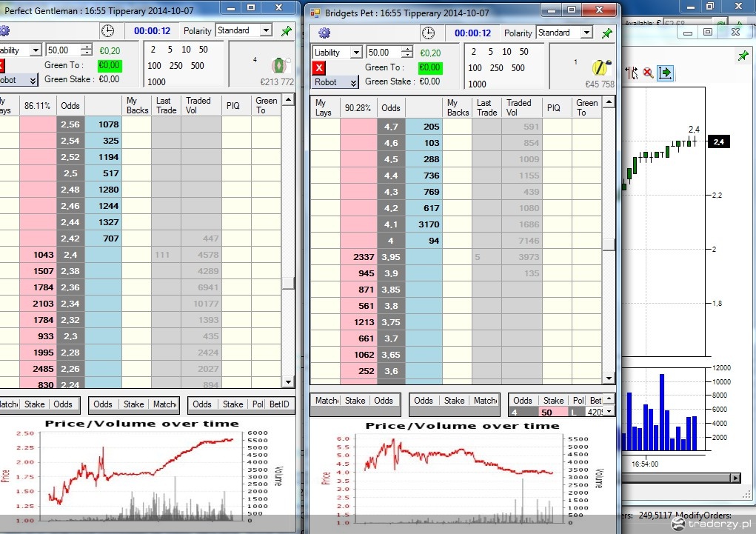Click the black 2,4 price marker on chart
This screenshot has height=534, width=756.
coord(718,141)
